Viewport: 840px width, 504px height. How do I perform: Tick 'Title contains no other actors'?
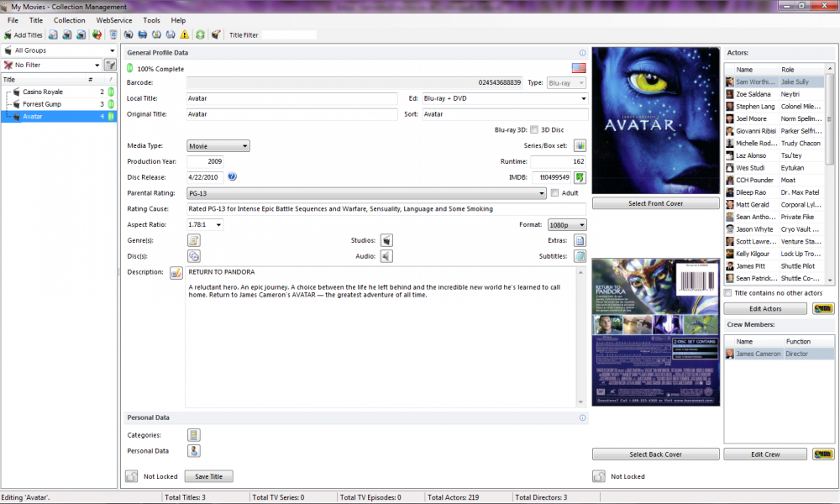[728, 292]
